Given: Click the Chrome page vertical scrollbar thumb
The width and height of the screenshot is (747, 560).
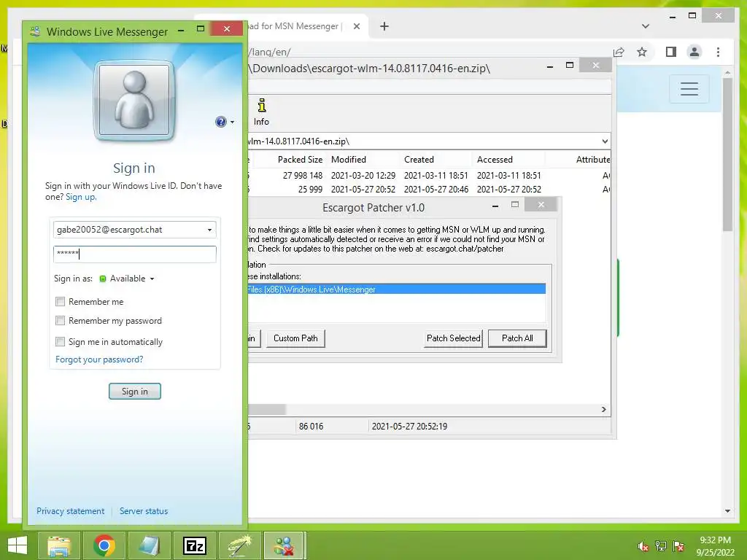Looking at the screenshot, I should pyautogui.click(x=727, y=155).
